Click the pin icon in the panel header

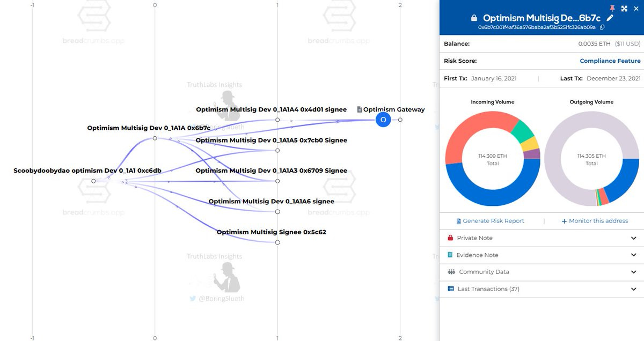pyautogui.click(x=612, y=8)
